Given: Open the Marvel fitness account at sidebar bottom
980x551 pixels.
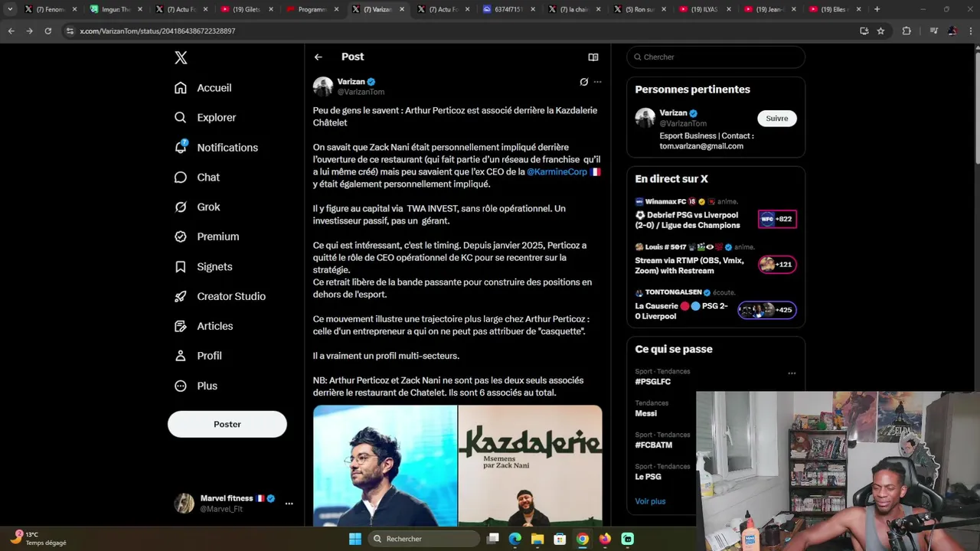Looking at the screenshot, I should (235, 503).
